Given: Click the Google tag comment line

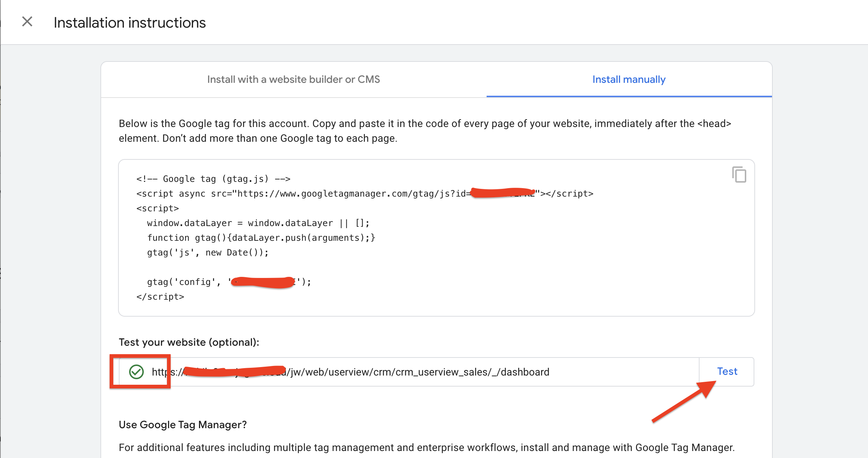Looking at the screenshot, I should tap(213, 179).
